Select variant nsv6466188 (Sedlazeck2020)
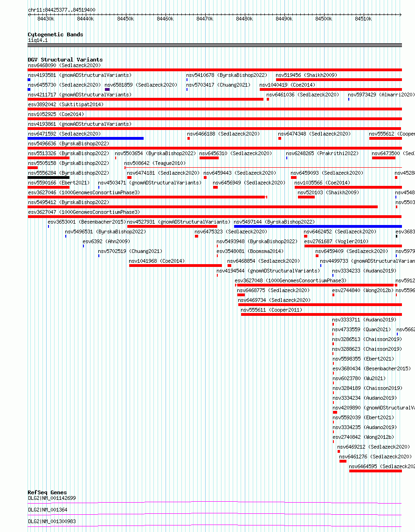The image size is (415, 532). pos(223,134)
